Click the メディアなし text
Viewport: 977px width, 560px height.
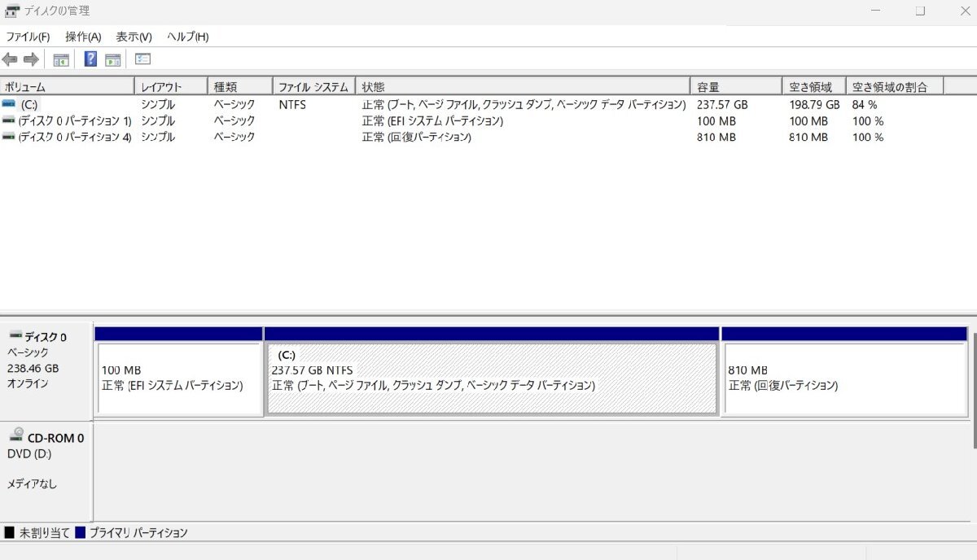pos(33,484)
